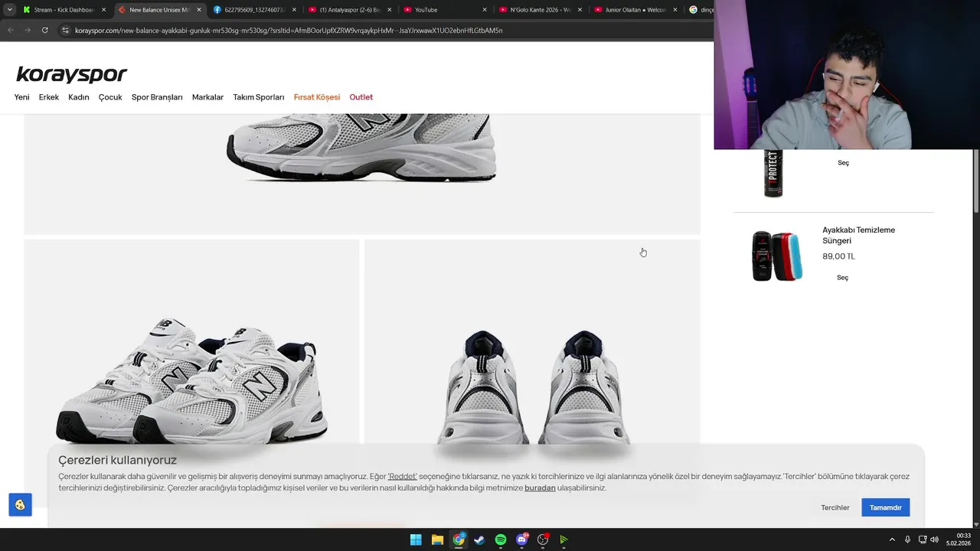Open side-view shoe image at top
The height and width of the screenshot is (551, 980).
(361, 174)
